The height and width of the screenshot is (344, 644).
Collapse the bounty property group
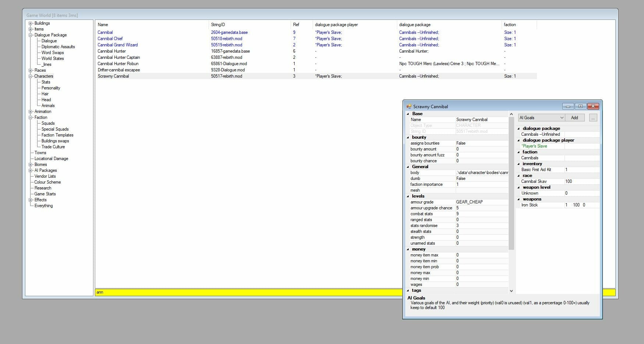408,137
